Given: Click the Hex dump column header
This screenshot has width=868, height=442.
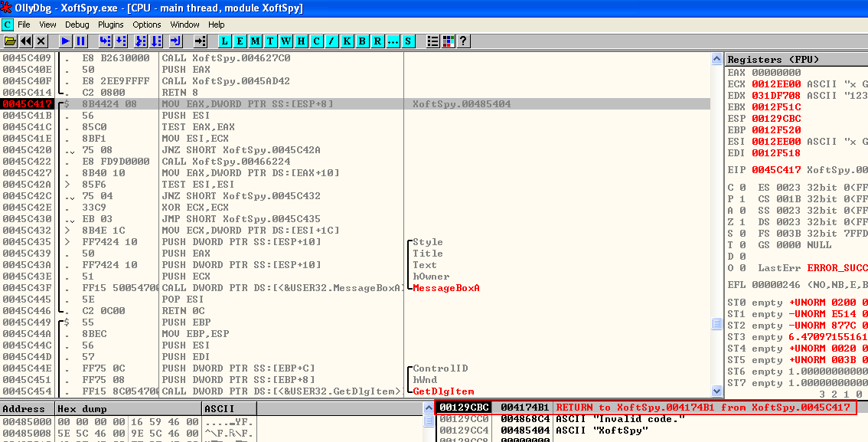Looking at the screenshot, I should 129,409.
